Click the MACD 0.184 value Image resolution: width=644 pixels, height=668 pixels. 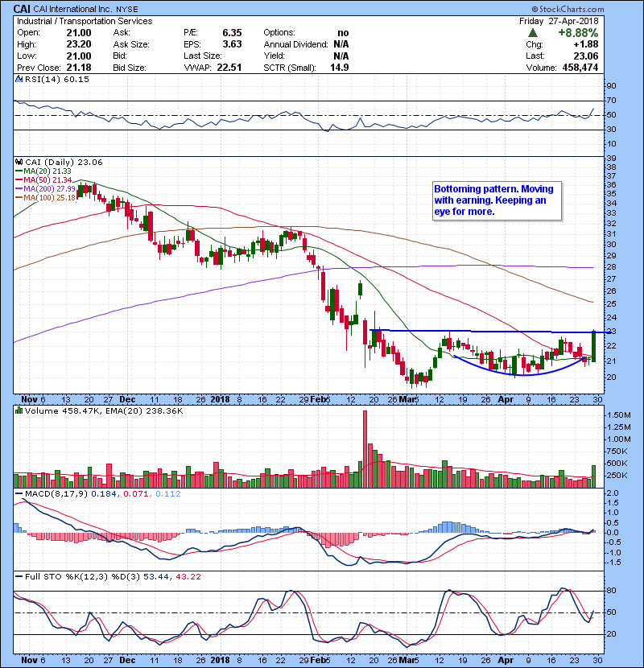104,494
